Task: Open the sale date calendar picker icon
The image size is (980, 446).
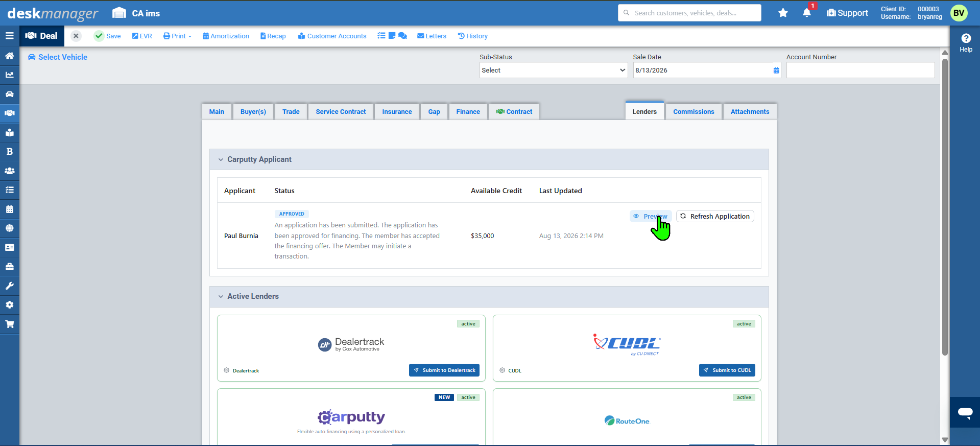Action: pos(776,71)
